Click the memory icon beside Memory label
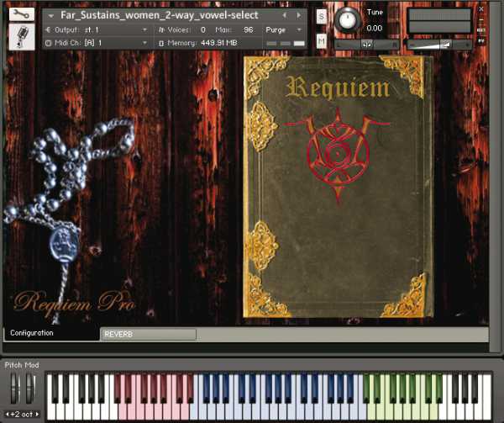The width and height of the screenshot is (504, 423). pos(161,43)
